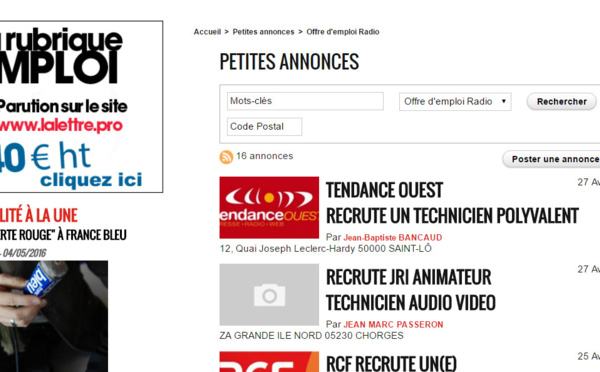
Task: Go to Accueil breadcrumb link
Action: [207, 32]
